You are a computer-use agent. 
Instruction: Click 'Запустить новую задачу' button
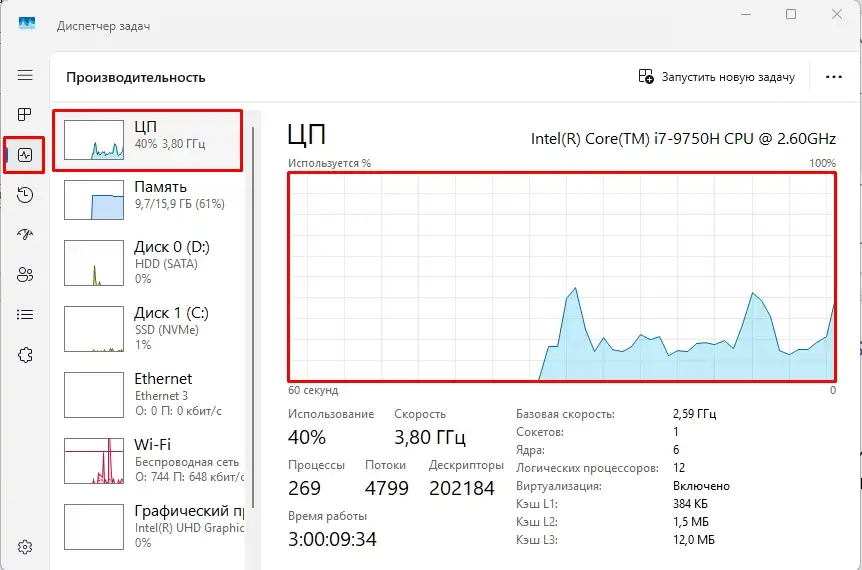[x=717, y=77]
